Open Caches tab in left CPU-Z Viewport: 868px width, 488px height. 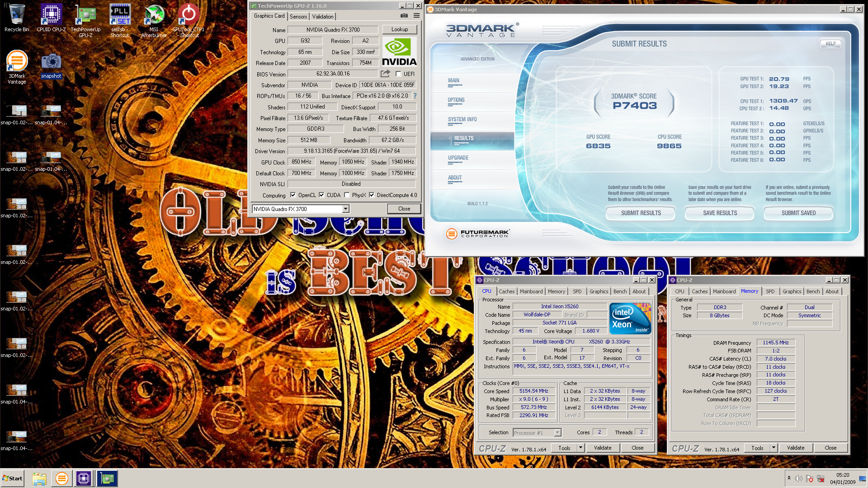point(507,291)
